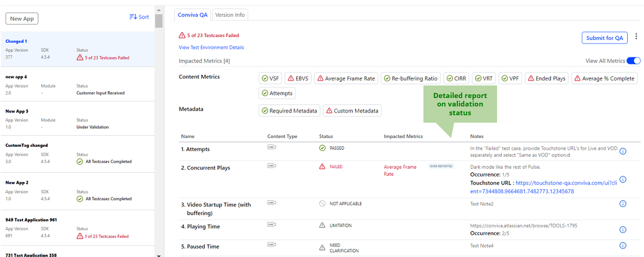Open the Touchstone URL link
The image size is (644, 257).
[x=543, y=187]
